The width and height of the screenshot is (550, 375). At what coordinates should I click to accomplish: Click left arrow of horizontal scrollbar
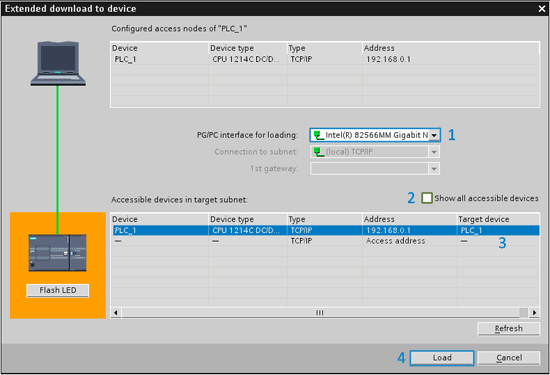pos(116,313)
